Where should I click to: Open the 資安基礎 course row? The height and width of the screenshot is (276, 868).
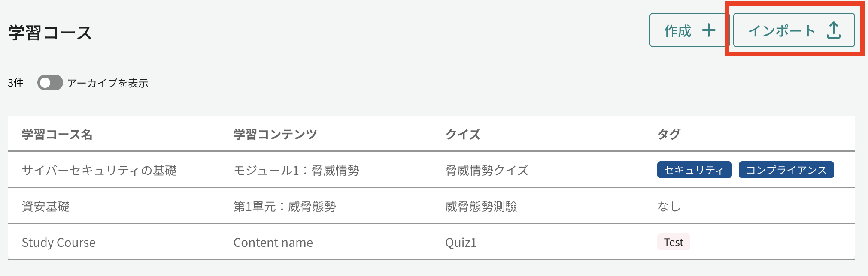(x=431, y=206)
